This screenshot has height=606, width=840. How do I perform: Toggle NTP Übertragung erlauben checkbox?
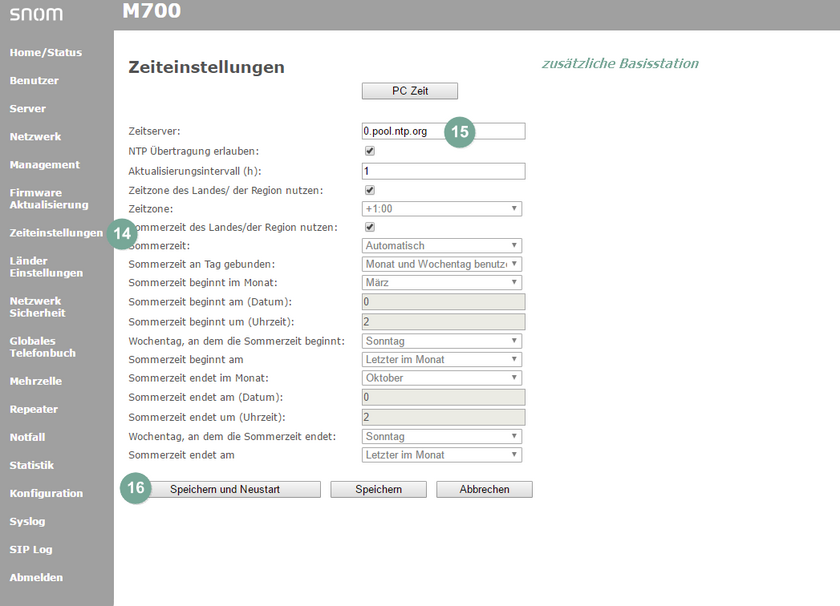369,151
